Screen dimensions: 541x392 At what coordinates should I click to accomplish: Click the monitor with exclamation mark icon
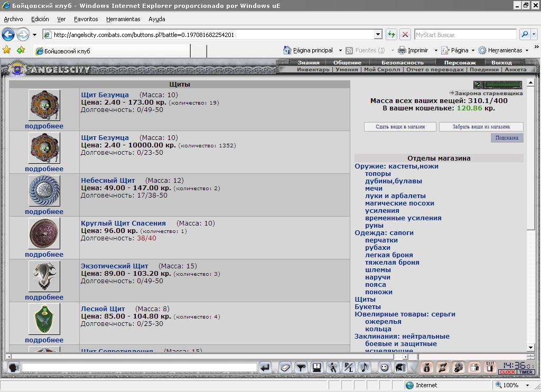[317, 368]
